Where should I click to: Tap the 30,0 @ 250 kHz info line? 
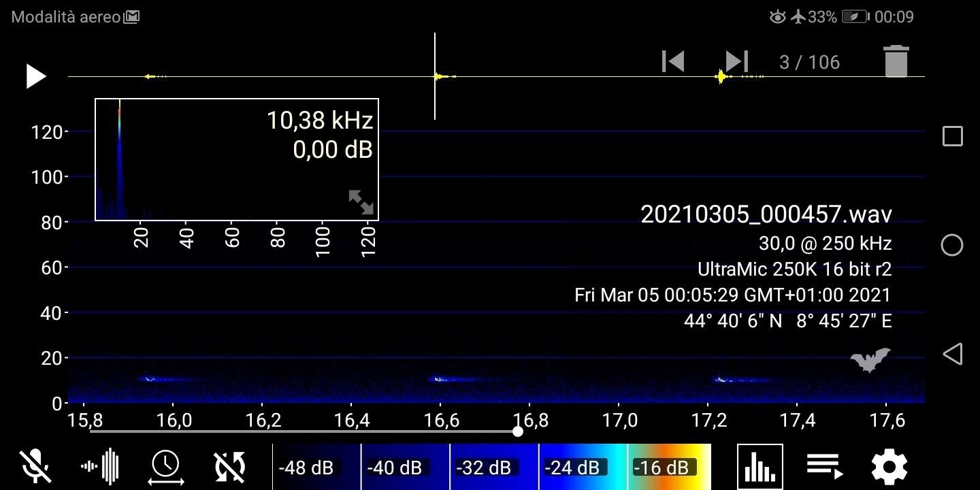coord(825,243)
